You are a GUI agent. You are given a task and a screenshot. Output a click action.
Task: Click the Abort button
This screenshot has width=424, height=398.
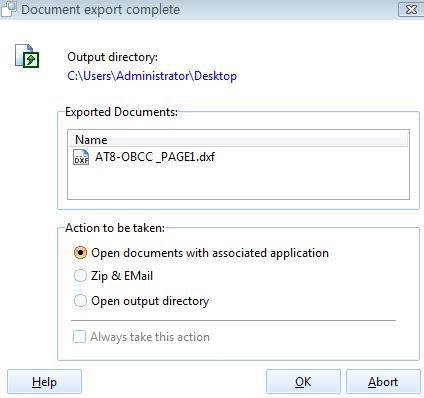pos(383,382)
